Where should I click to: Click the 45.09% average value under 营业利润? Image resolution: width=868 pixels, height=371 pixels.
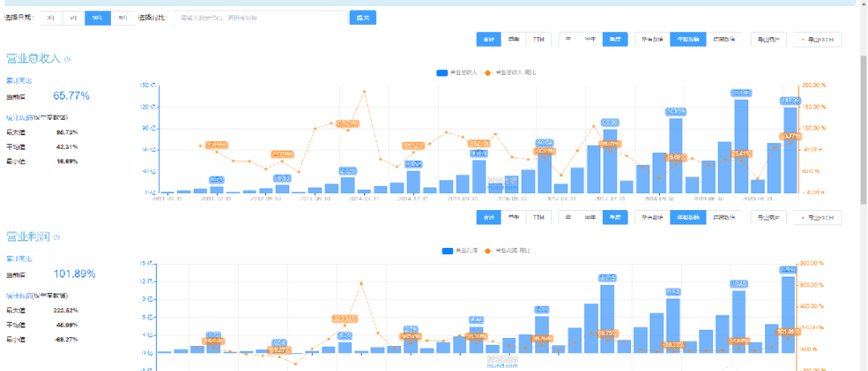click(x=67, y=325)
